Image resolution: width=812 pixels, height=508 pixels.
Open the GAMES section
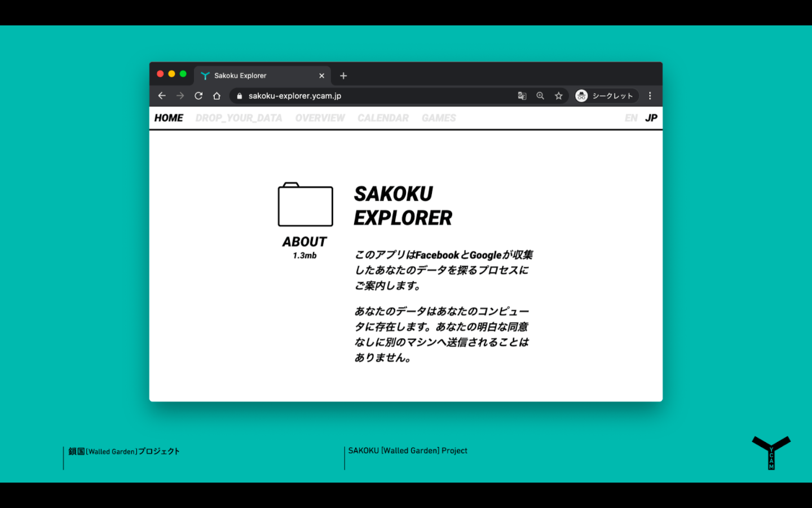[439, 118]
